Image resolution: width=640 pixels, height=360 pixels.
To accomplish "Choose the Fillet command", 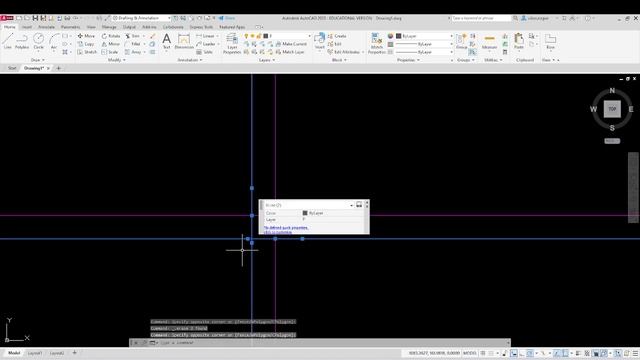I will point(133,44).
